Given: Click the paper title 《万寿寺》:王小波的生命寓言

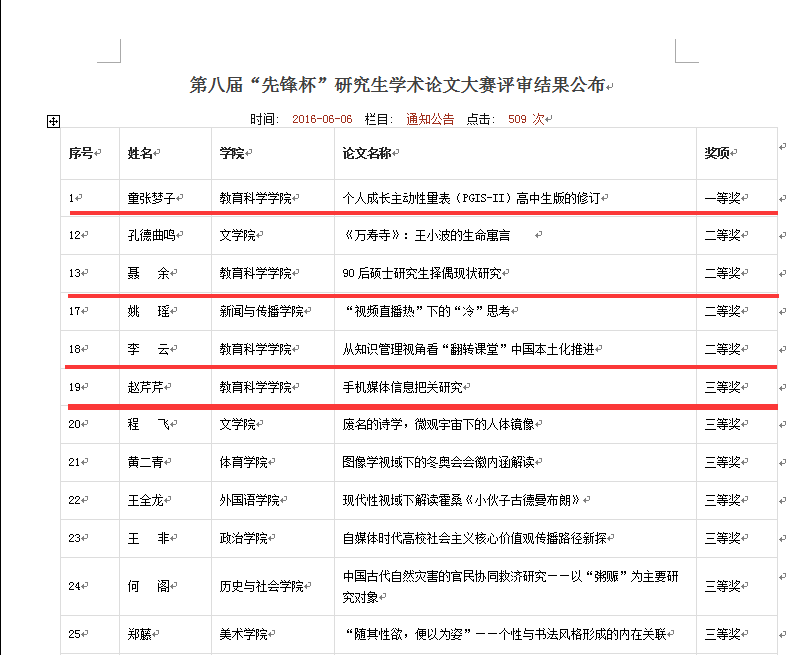Looking at the screenshot, I should tap(426, 236).
